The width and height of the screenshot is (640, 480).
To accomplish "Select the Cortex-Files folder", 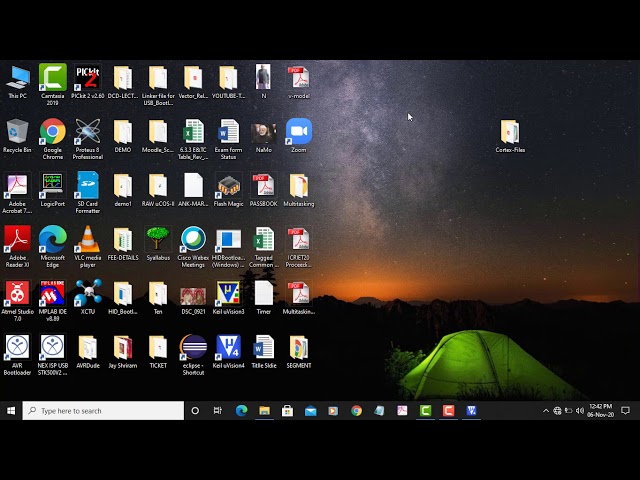I will tap(510, 133).
